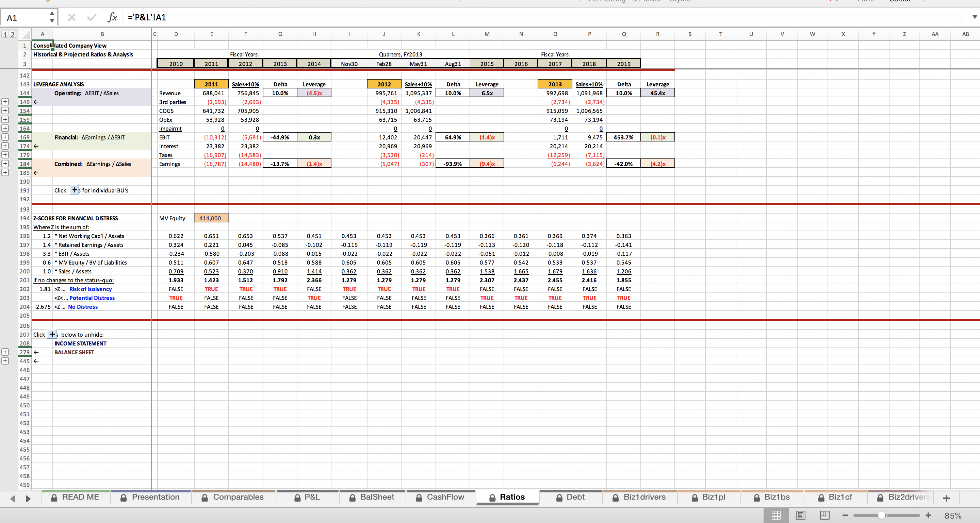Click the zoom in plus button
This screenshot has width=980, height=523.
(928, 516)
